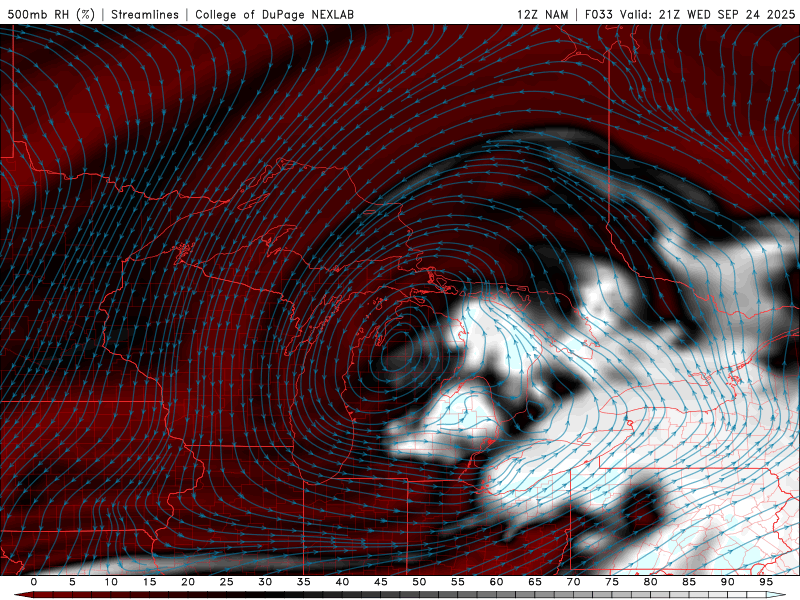The height and width of the screenshot is (600, 800).
Task: Click the "55" colorbar scale label
Action: pyautogui.click(x=458, y=582)
